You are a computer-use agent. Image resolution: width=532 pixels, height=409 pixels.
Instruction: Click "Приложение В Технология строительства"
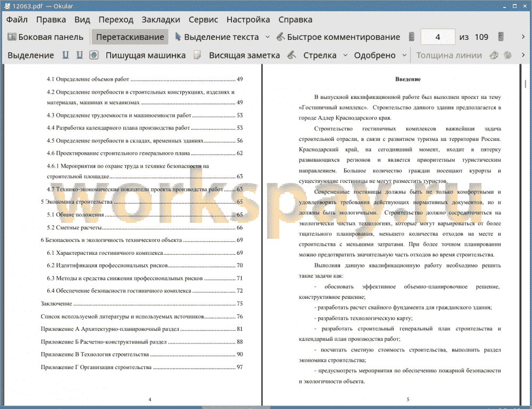pyautogui.click(x=142, y=354)
